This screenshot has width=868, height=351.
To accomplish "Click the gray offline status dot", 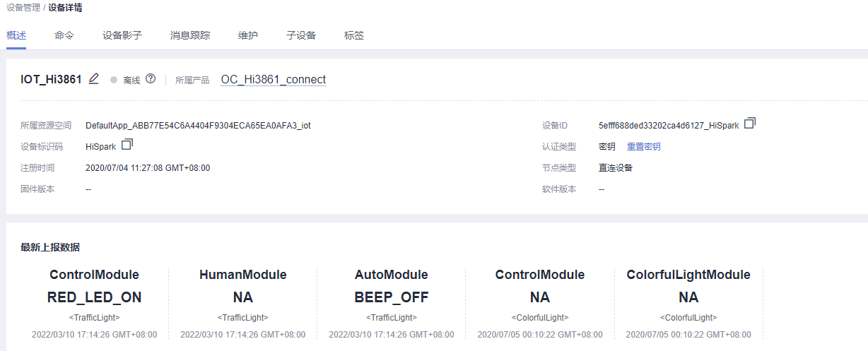I will pyautogui.click(x=113, y=80).
